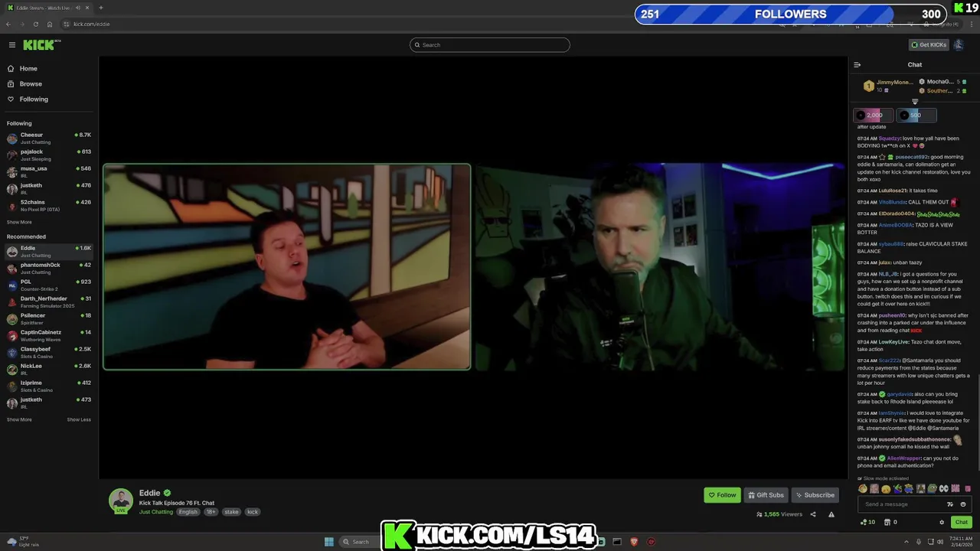The image size is (980, 551).
Task: Click the Get KICKs button
Action: click(x=929, y=45)
